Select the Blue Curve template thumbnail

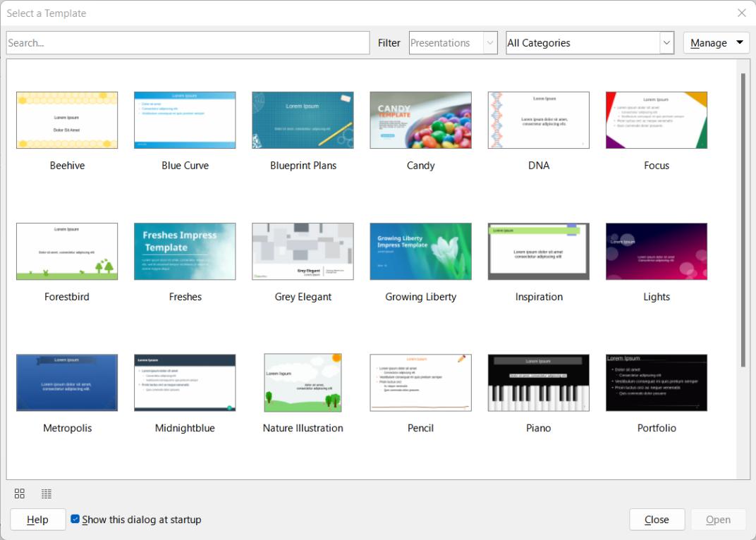point(185,120)
